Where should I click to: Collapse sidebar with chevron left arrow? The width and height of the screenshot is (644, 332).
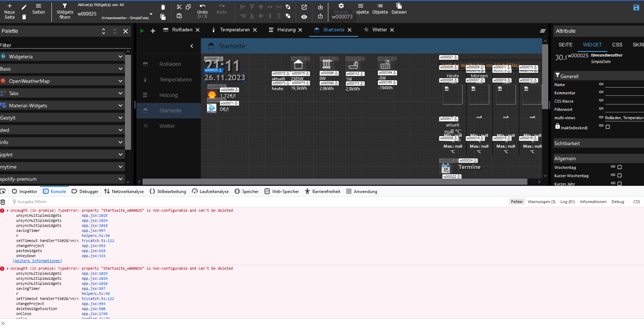(x=192, y=46)
